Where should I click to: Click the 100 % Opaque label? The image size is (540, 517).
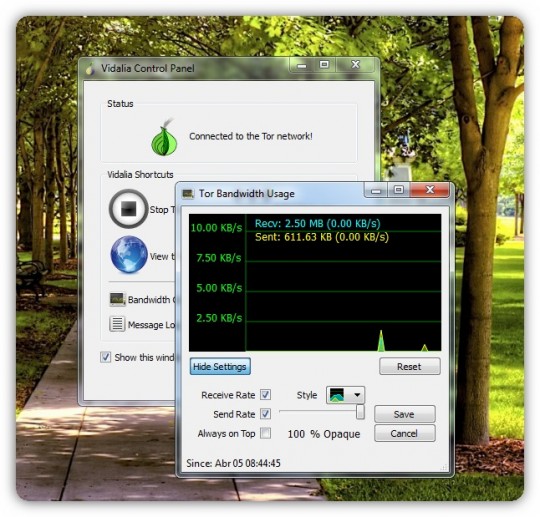(323, 434)
